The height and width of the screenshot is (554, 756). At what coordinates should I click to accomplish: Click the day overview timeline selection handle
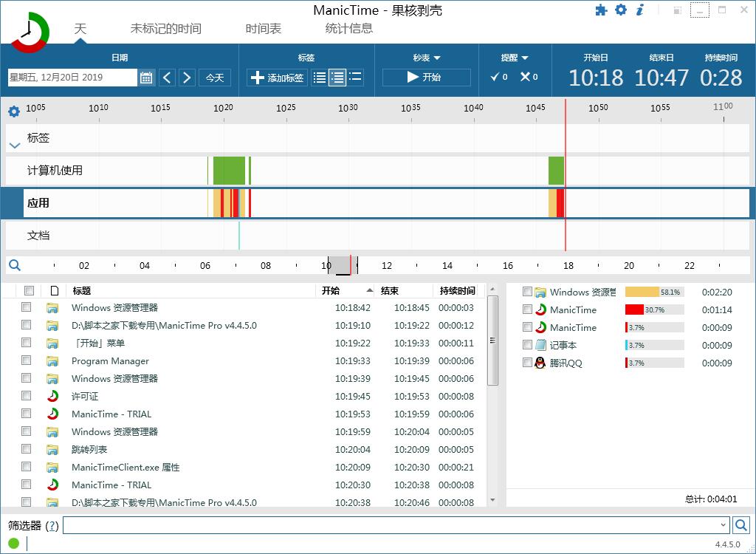[343, 265]
